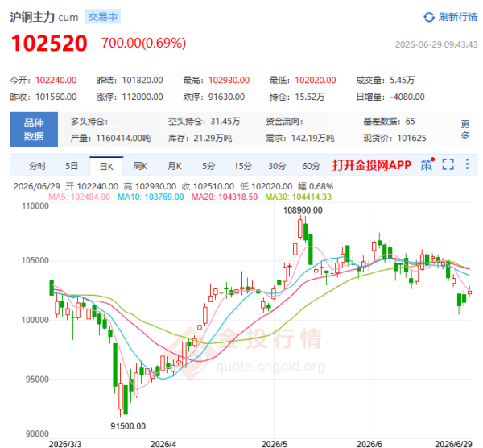483x448 pixels.
Task: Click the large 102520 current price
Action: coord(49,44)
